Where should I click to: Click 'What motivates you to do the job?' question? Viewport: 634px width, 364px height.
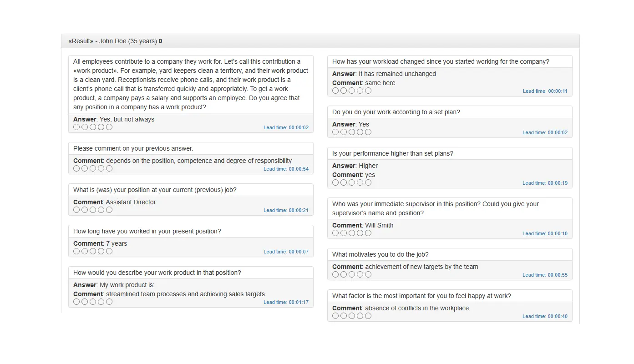[x=380, y=255]
